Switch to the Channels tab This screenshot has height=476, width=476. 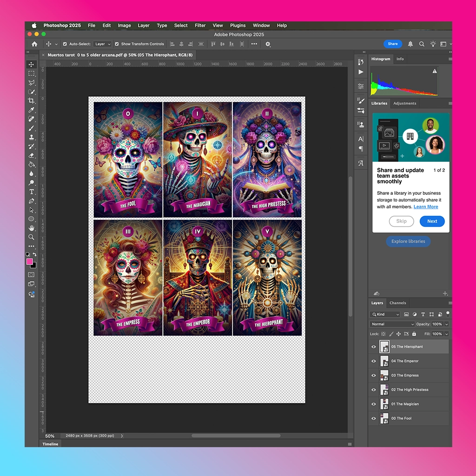(x=398, y=303)
